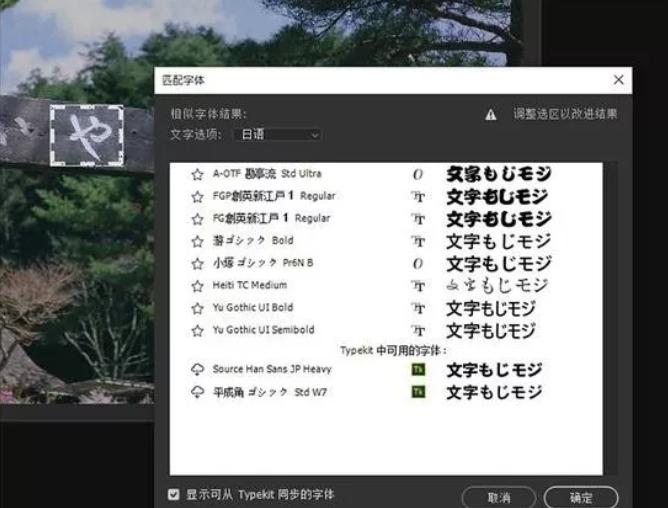
Task: Star the FGP創英新江戸 1 Regular font
Action: tap(197, 196)
